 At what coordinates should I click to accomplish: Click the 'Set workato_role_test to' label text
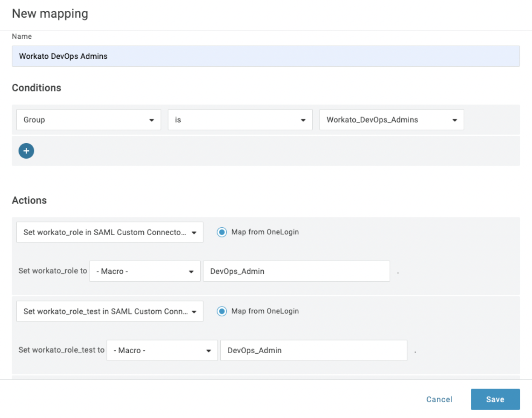coord(61,350)
